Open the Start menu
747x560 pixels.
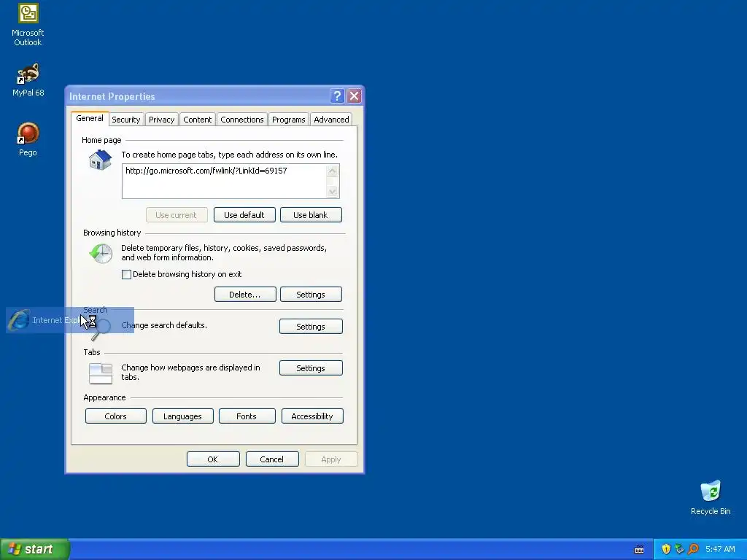coord(34,549)
